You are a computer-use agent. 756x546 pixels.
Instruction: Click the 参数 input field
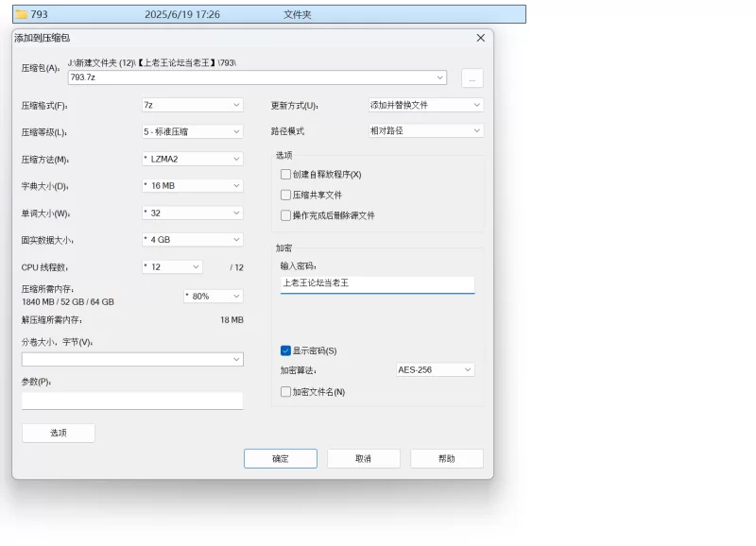tap(132, 401)
